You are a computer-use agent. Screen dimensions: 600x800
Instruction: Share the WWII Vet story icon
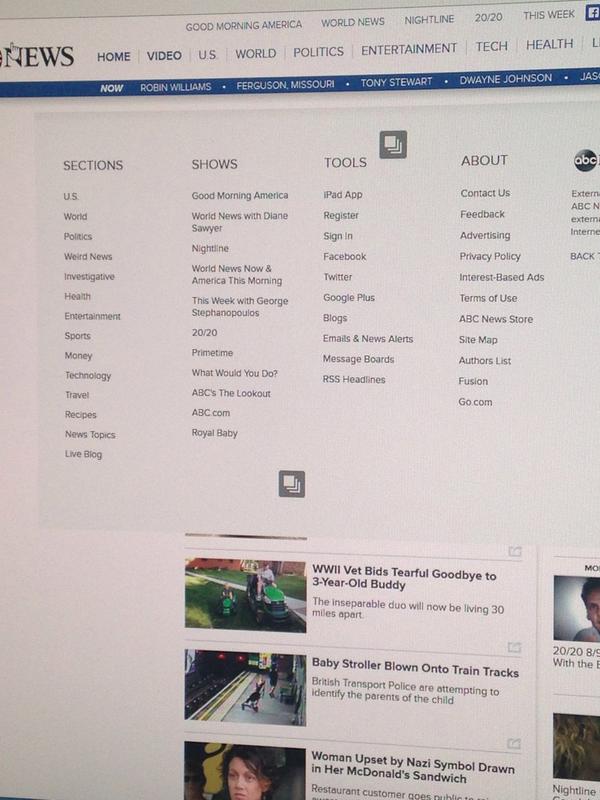pyautogui.click(x=515, y=551)
